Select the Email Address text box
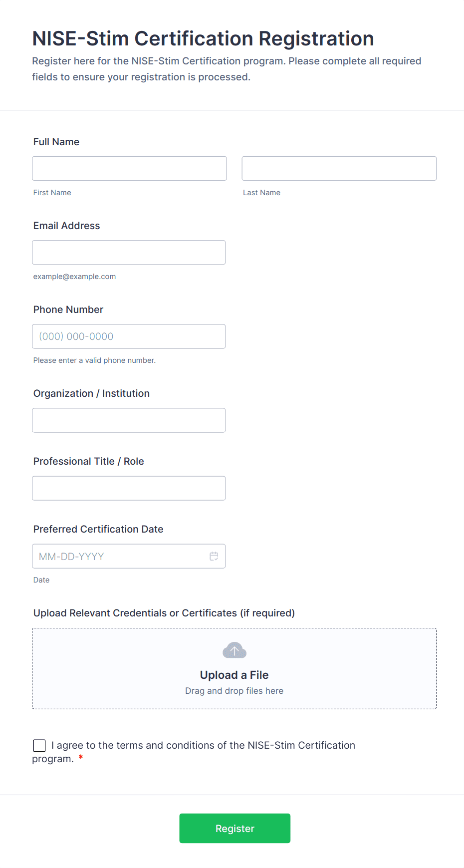 [x=129, y=253]
